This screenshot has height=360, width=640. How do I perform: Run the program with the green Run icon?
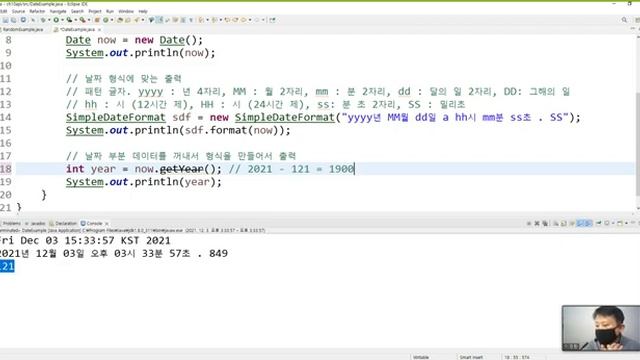coord(56,20)
